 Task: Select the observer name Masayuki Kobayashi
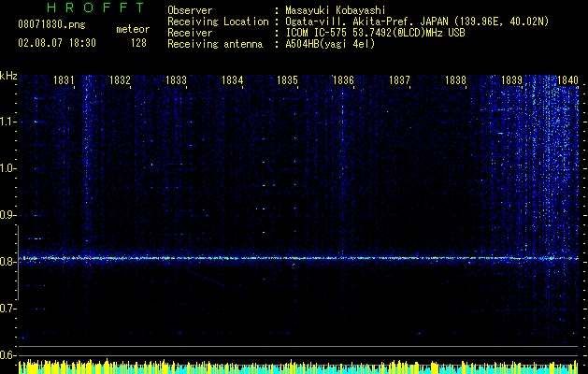click(336, 10)
